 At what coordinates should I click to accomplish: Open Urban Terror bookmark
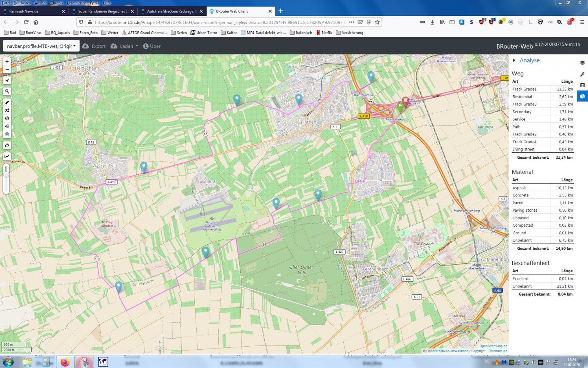click(x=204, y=33)
